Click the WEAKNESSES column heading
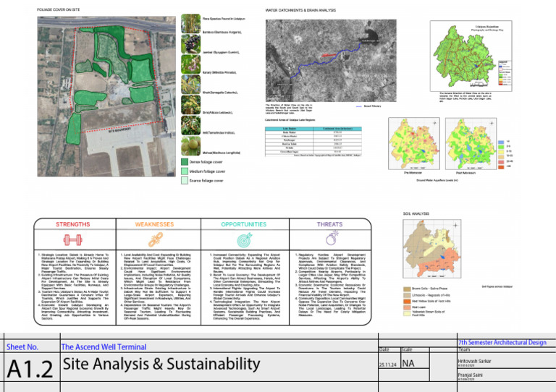The width and height of the screenshot is (556, 392). (x=155, y=224)
